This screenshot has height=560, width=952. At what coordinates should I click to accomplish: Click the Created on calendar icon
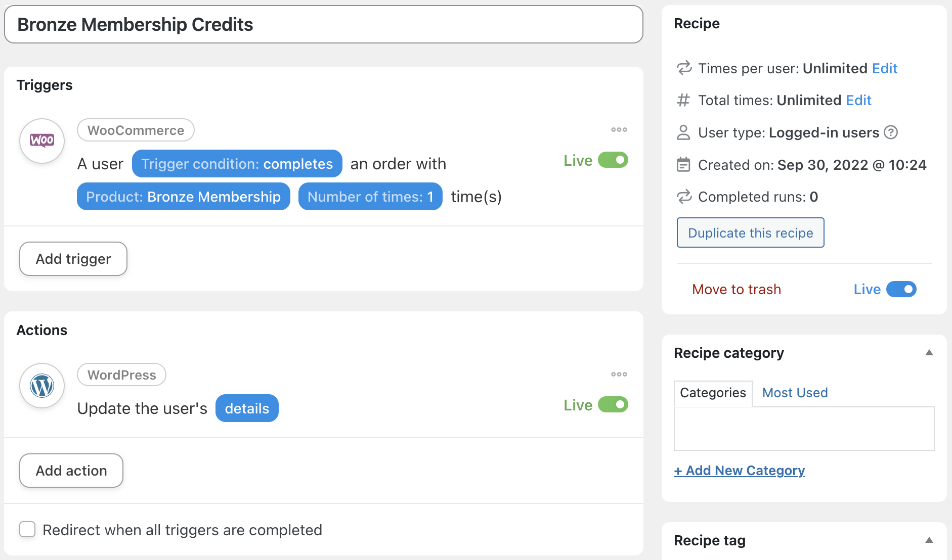tap(683, 165)
